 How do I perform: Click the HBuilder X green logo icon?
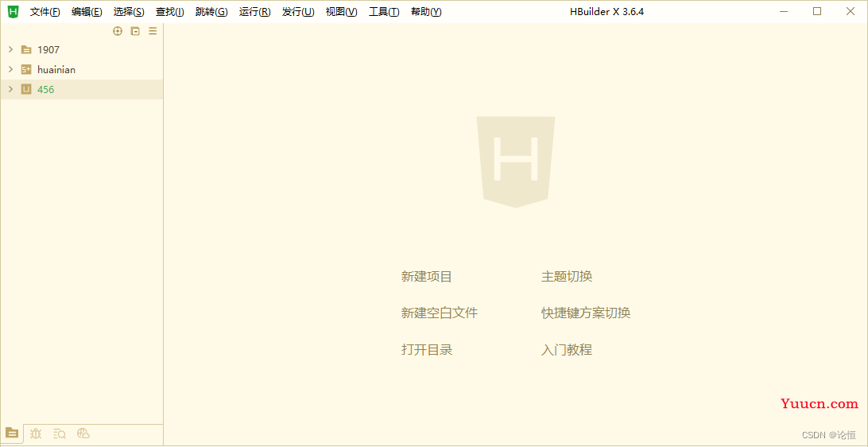tap(14, 11)
